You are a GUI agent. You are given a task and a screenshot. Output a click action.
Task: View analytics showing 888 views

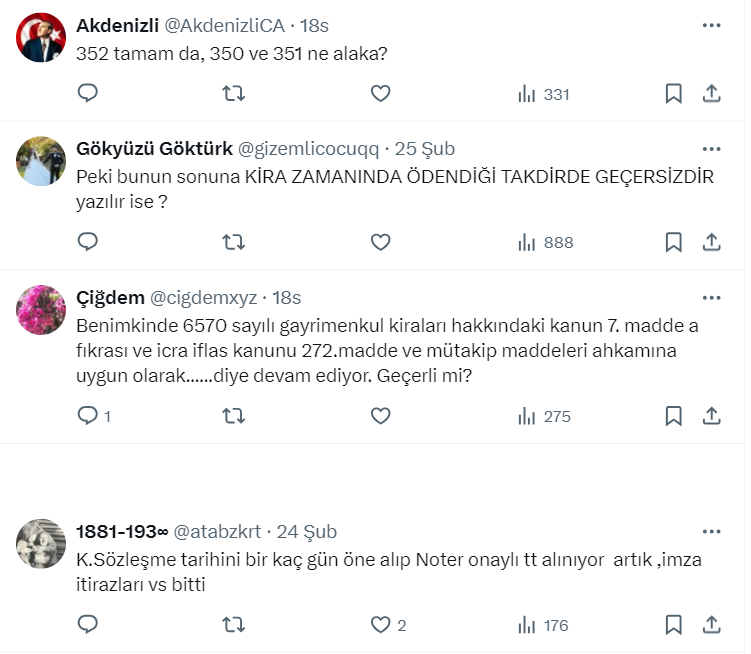tap(545, 242)
